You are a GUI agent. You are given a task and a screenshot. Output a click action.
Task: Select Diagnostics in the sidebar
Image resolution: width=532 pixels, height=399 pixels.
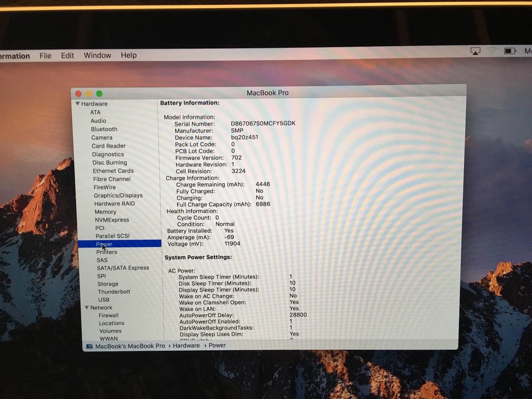tap(108, 154)
